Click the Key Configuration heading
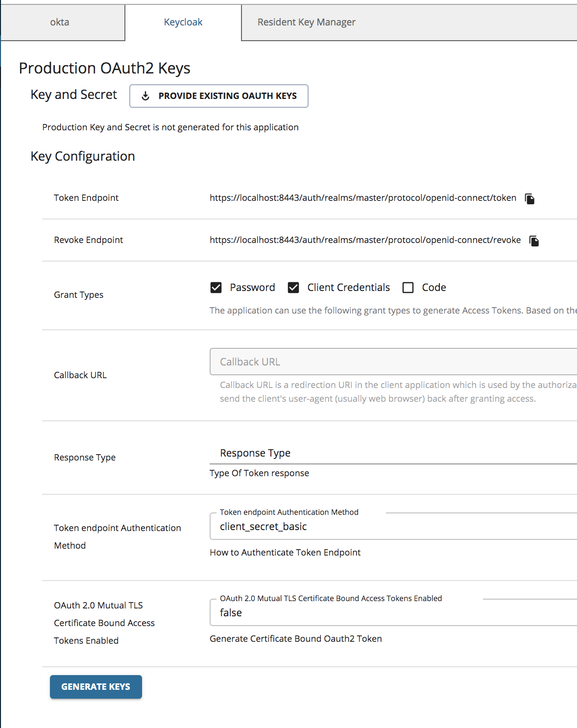577x728 pixels. coord(82,156)
